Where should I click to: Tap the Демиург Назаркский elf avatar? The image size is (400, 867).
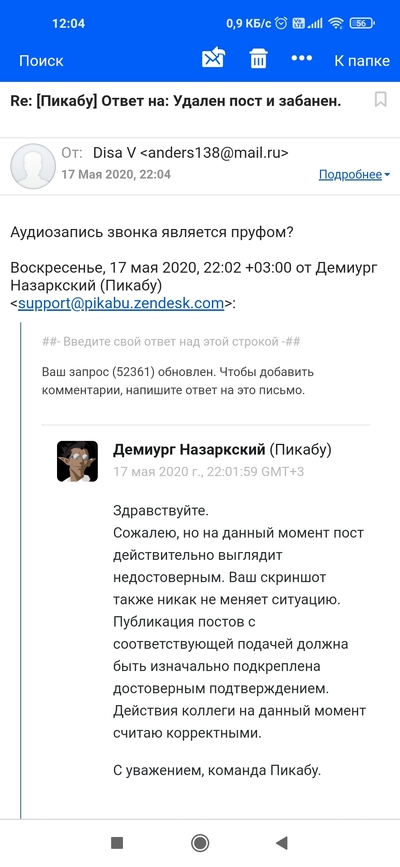click(x=77, y=461)
